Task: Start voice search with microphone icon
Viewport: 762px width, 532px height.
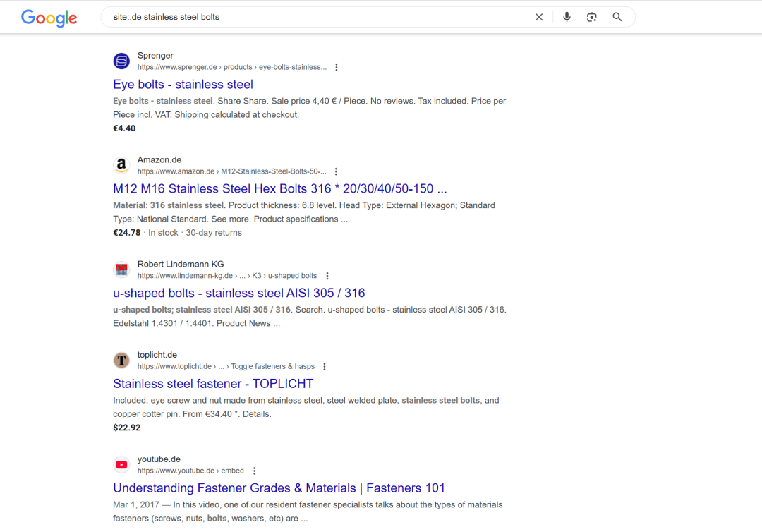Action: pos(567,17)
